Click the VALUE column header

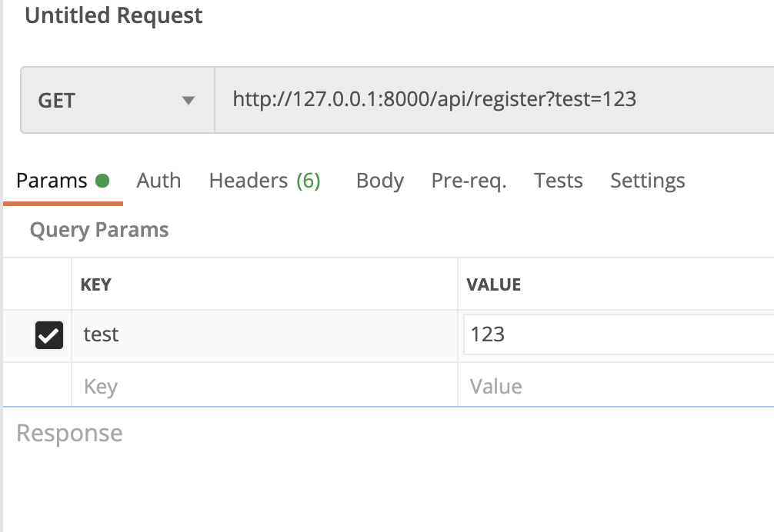(x=494, y=284)
